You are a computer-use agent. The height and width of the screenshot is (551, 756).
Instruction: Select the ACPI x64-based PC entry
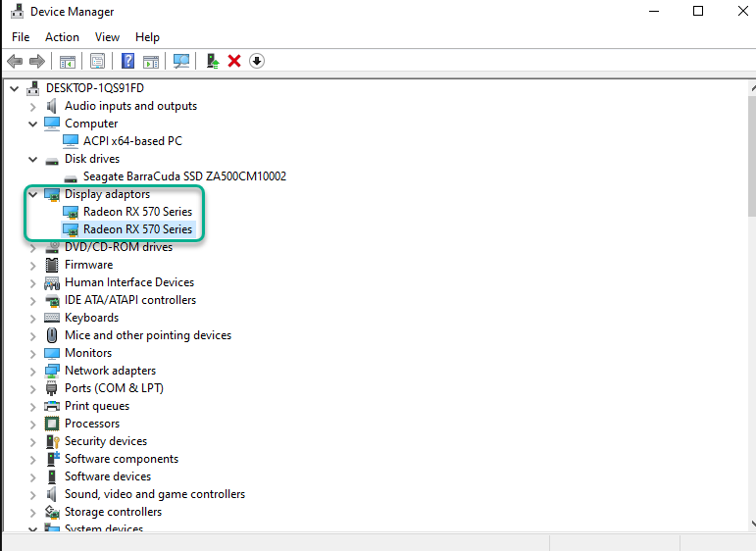click(x=132, y=141)
